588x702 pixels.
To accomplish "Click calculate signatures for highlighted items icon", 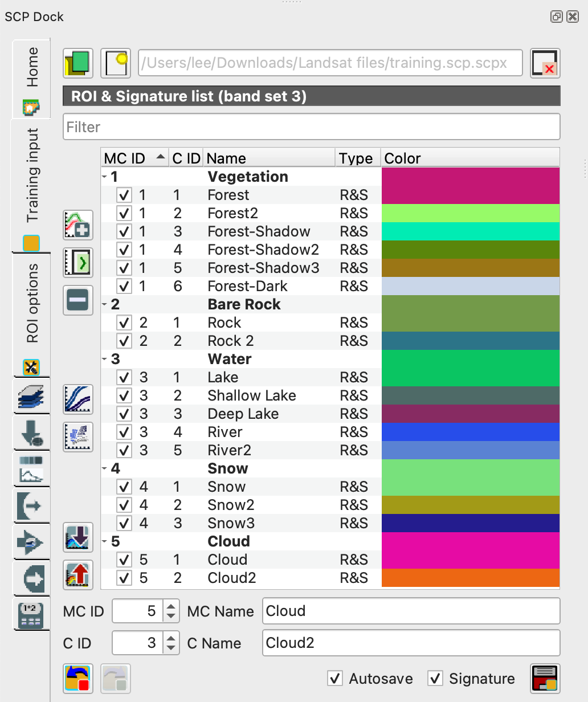I will [78, 262].
